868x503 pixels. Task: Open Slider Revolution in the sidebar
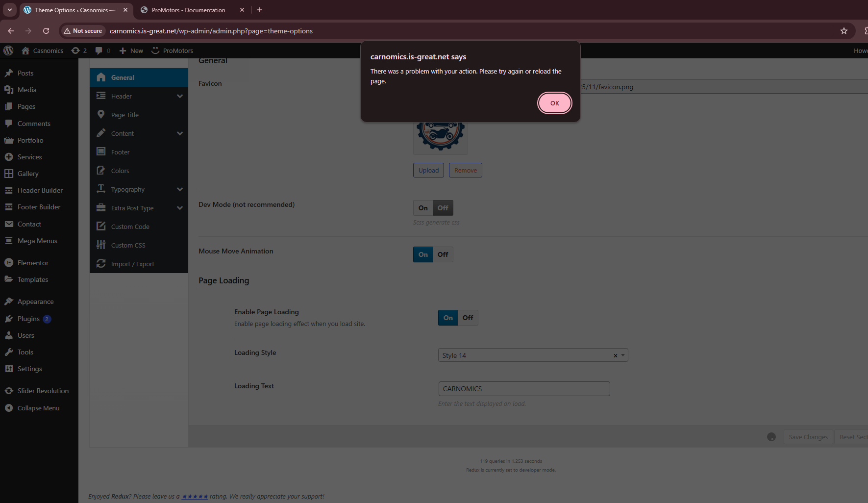43,391
